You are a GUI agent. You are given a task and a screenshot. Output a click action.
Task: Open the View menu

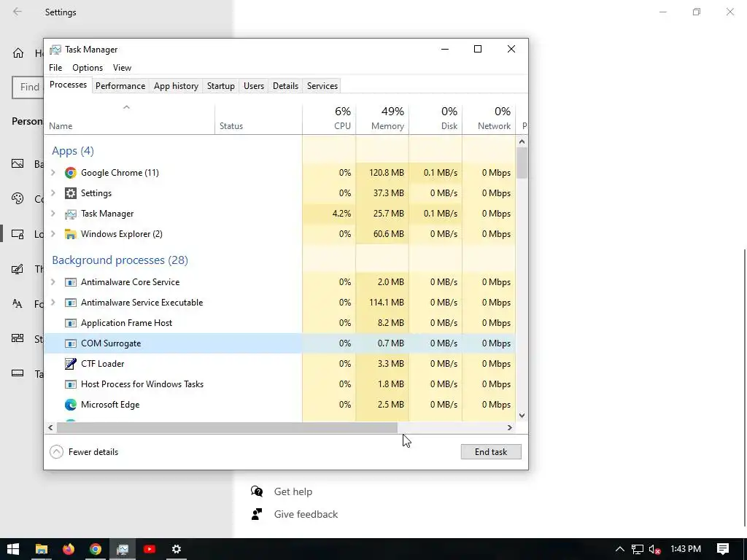click(x=122, y=68)
